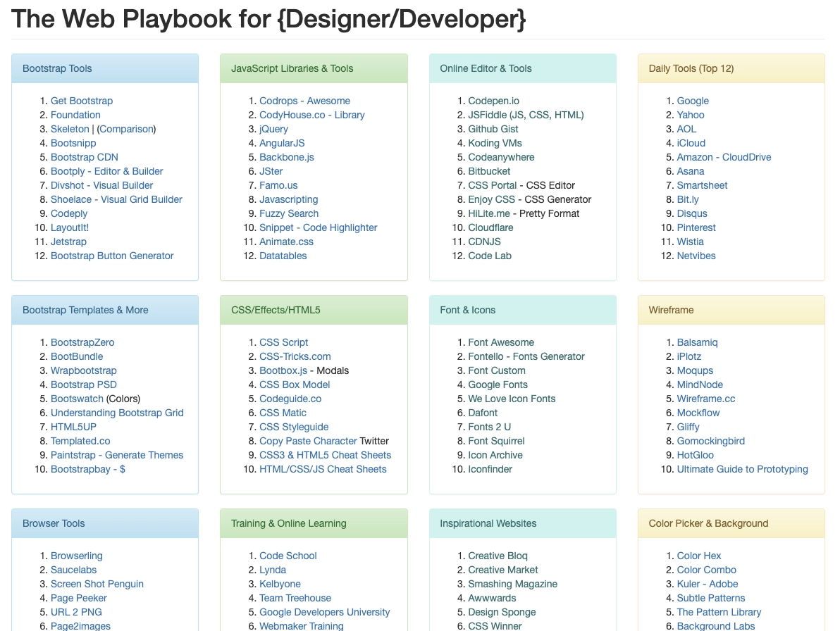Click the Fuzzy Search link
The width and height of the screenshot is (840, 631).
[289, 213]
